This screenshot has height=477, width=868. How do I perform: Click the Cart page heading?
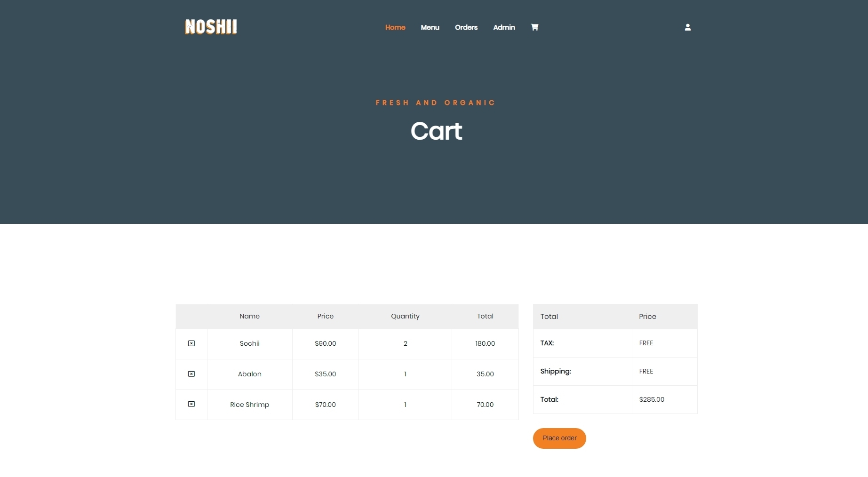(x=436, y=131)
